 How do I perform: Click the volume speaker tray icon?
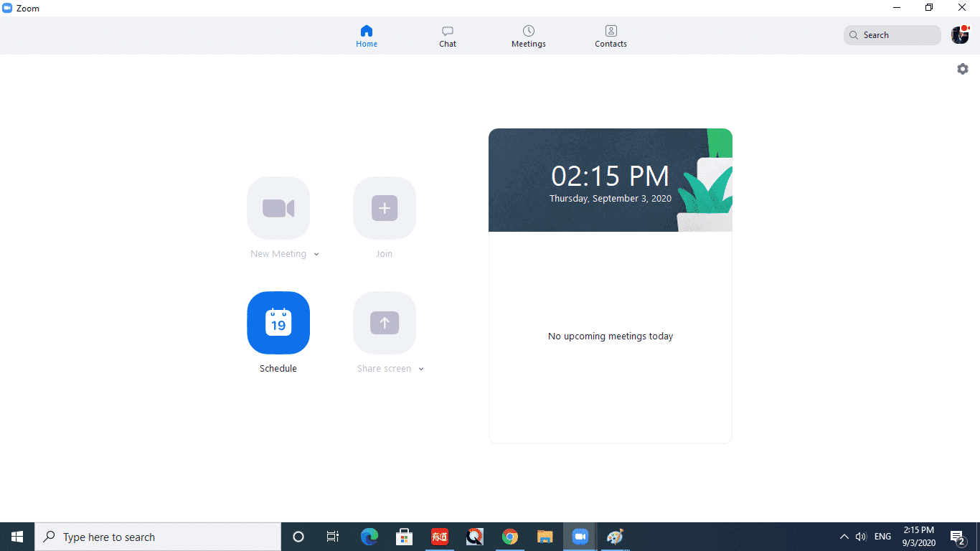(861, 537)
